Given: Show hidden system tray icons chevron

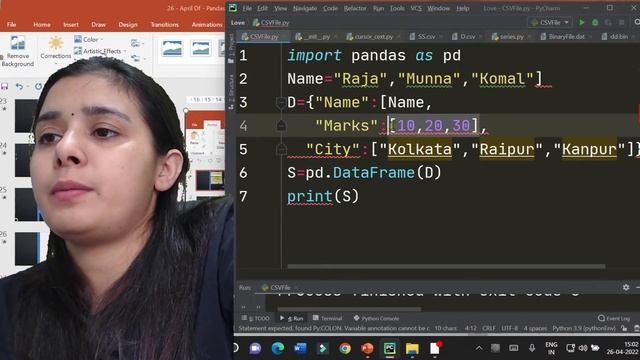Looking at the screenshot, I should [x=479, y=348].
